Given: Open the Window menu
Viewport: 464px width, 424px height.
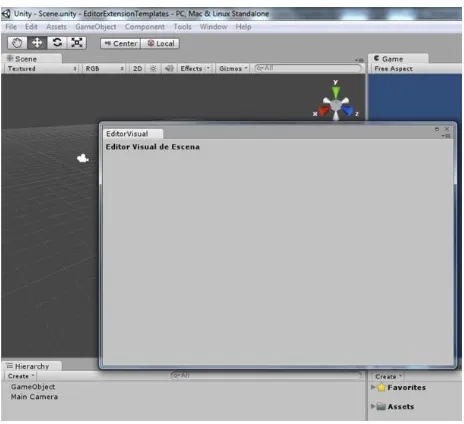Looking at the screenshot, I should (x=213, y=27).
